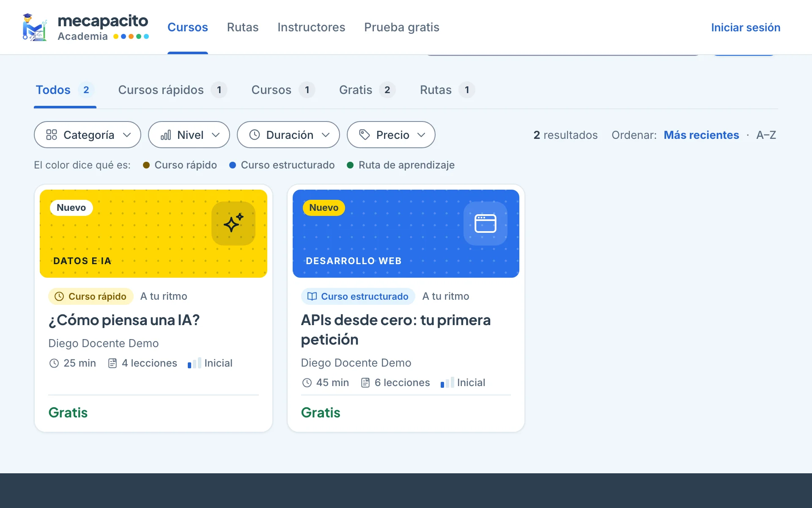Click 'Diego Docente Demo' on the APIs card

pyautogui.click(x=356, y=363)
